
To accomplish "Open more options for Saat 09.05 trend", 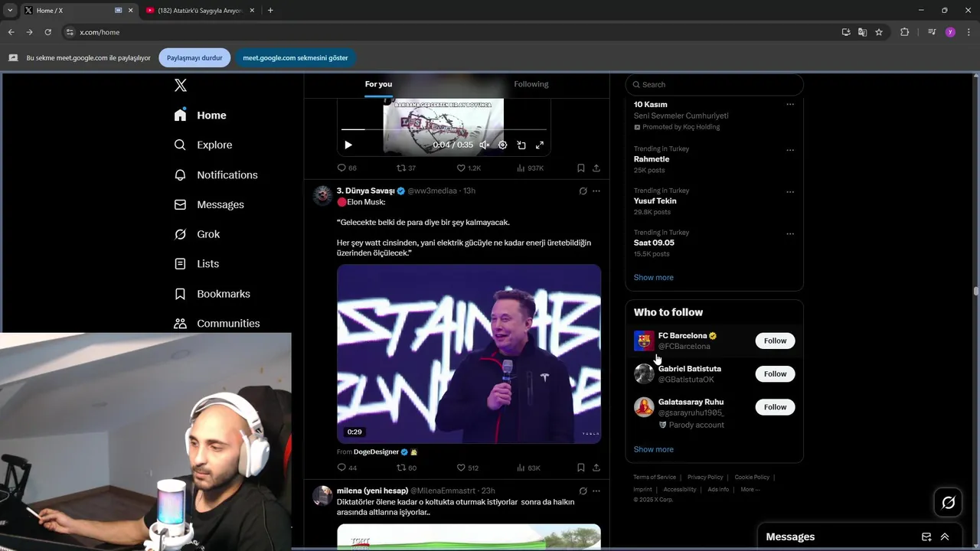I will click(x=790, y=234).
